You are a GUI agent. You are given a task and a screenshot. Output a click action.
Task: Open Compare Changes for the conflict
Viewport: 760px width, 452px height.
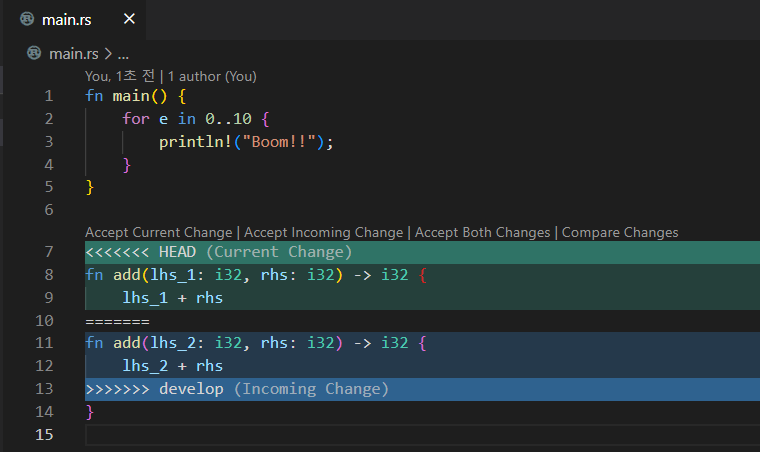[x=620, y=232]
